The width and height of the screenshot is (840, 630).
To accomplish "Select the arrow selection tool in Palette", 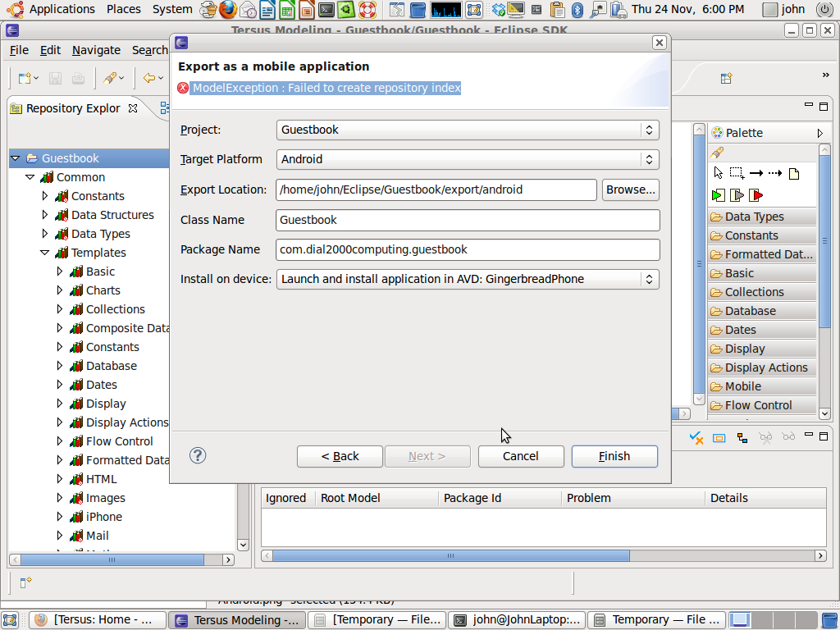I will tap(719, 173).
